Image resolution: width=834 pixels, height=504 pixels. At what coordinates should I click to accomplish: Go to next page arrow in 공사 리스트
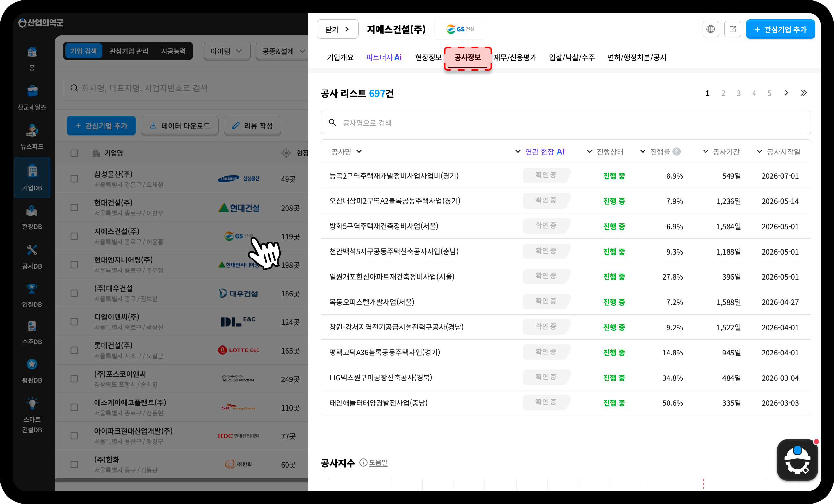coord(786,93)
